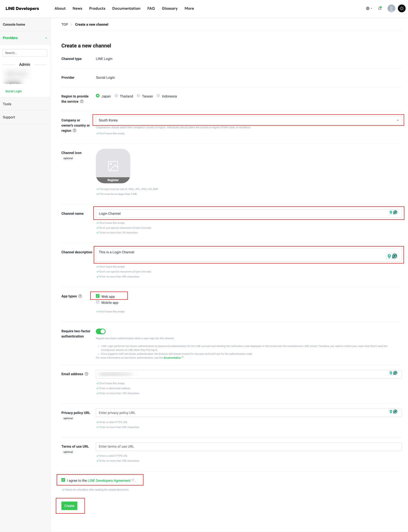
Task: Select the Social Login provider in sidebar
Action: click(14, 91)
